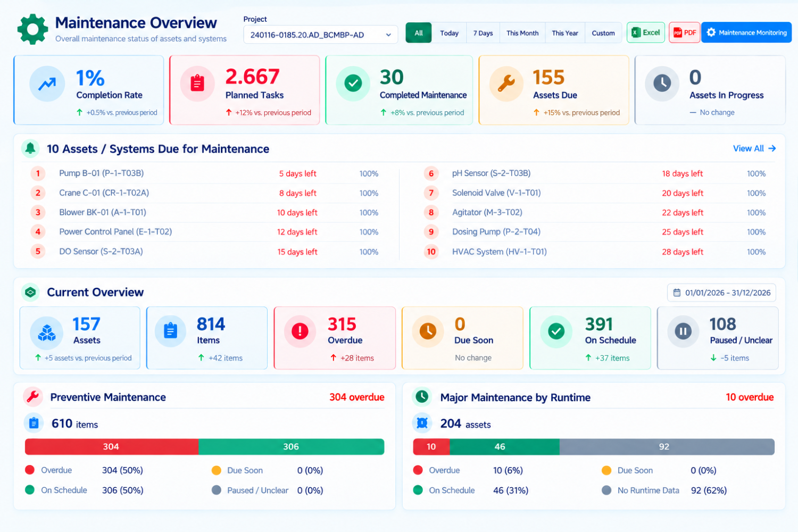Click the green 46 segment of runtime bar
The height and width of the screenshot is (532, 798).
pyautogui.click(x=504, y=447)
